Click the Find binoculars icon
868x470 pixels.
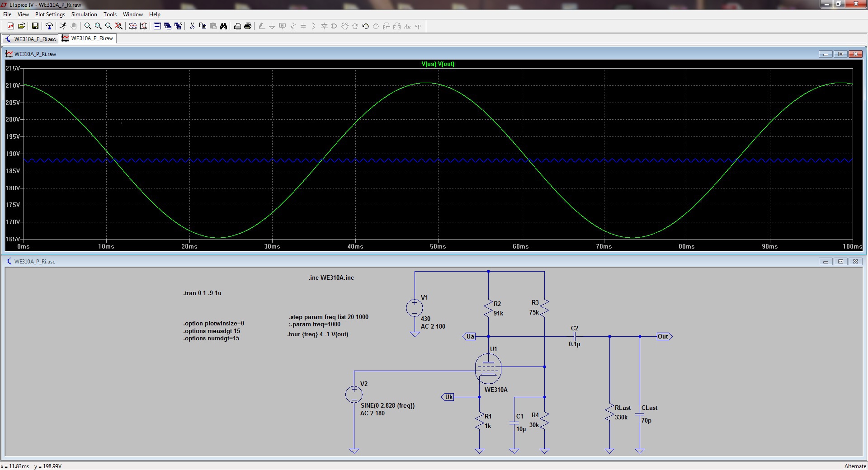(x=223, y=26)
